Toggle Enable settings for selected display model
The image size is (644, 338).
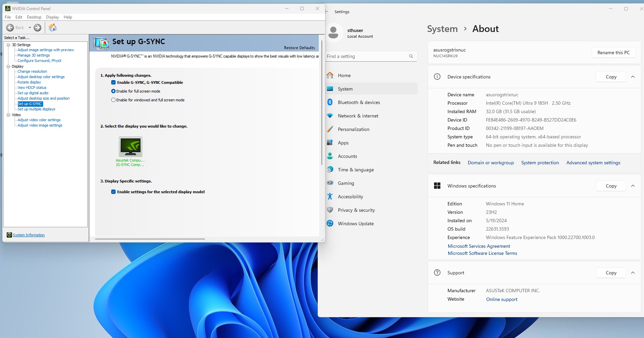point(114,192)
